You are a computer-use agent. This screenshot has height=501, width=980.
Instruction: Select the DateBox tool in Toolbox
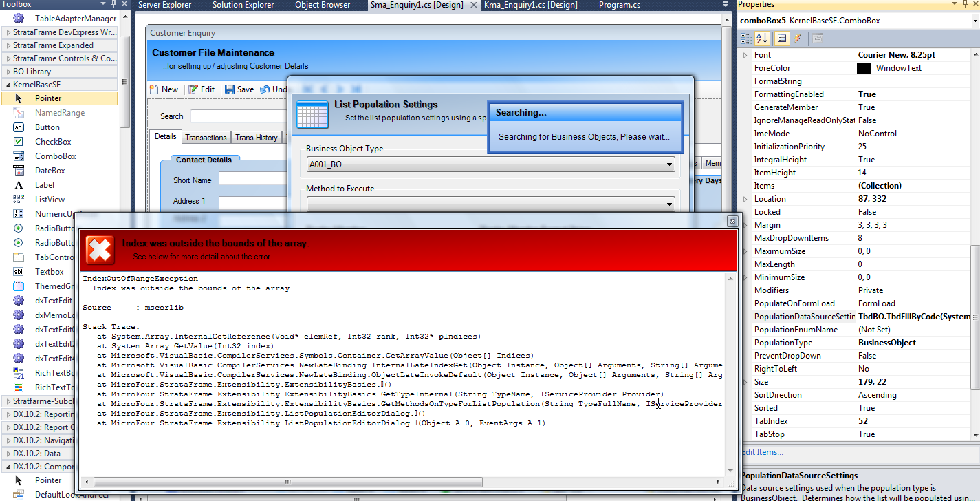[50, 171]
